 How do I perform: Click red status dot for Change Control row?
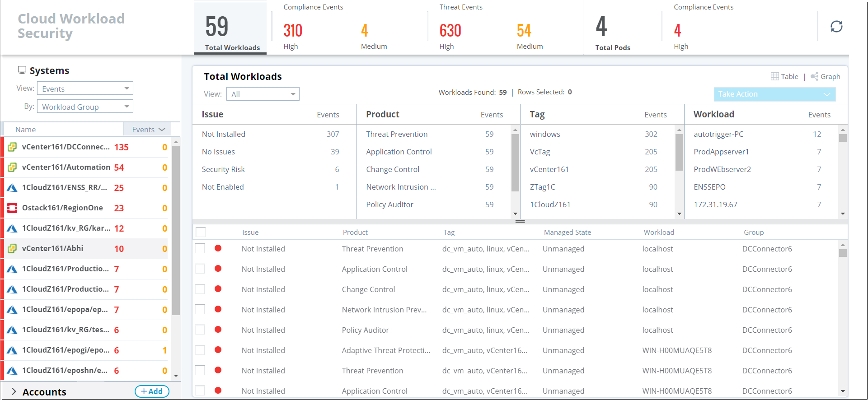218,289
